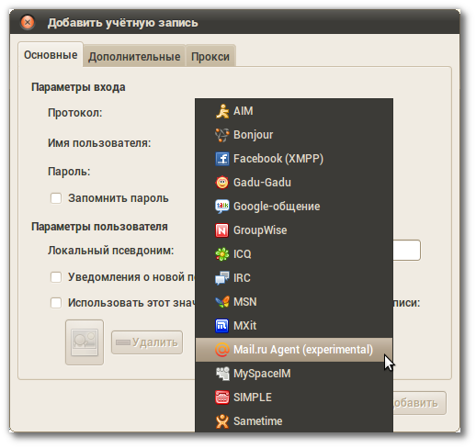Choose AIM from the protocol list
The image size is (476, 448).
(294, 111)
